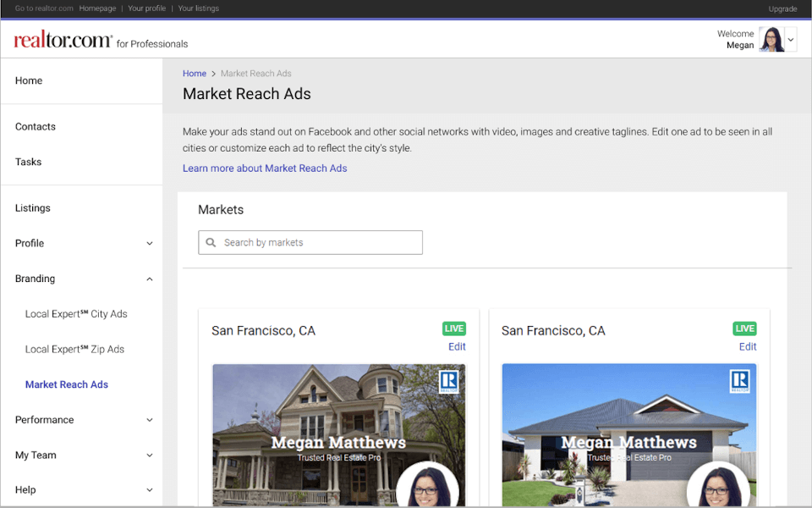Click the modern house ad image
Screen dimensions: 812x508
(628, 435)
